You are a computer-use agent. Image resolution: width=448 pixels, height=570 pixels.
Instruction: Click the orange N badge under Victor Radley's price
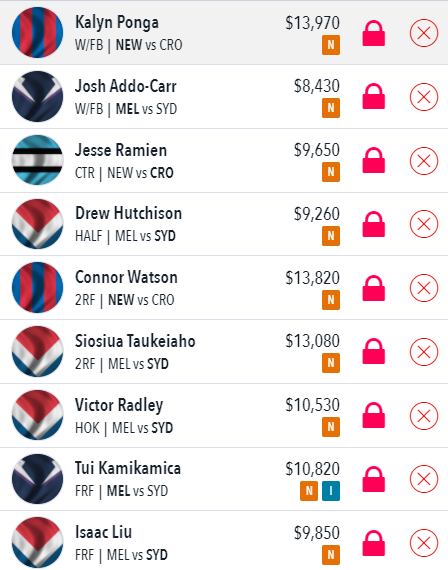[331, 427]
